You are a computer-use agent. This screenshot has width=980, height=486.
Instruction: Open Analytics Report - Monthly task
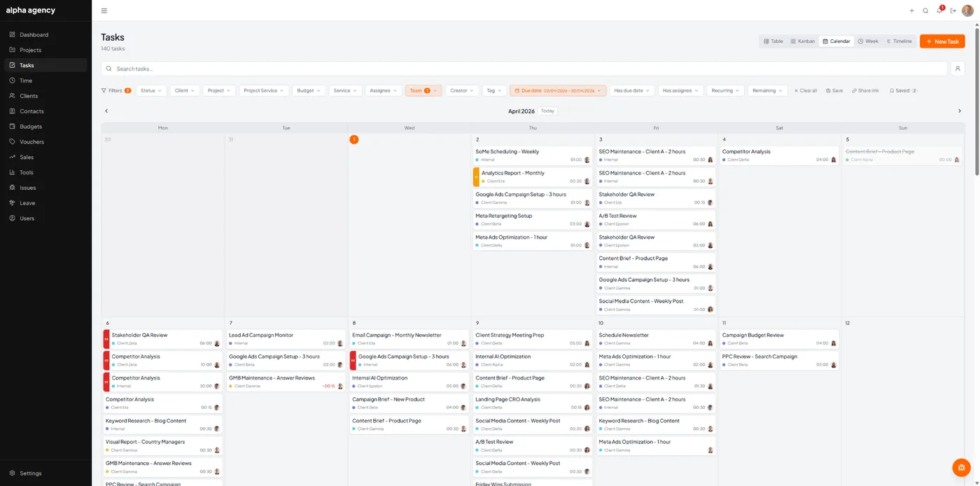pos(532,176)
